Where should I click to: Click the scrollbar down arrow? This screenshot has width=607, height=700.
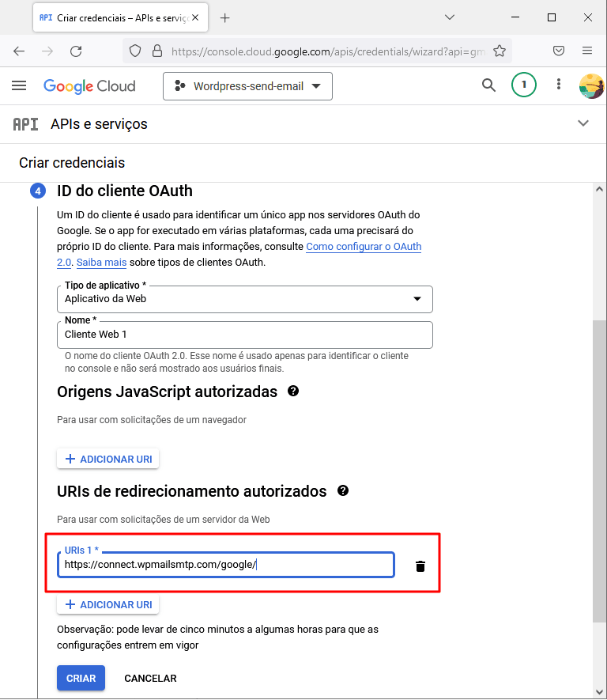599,692
